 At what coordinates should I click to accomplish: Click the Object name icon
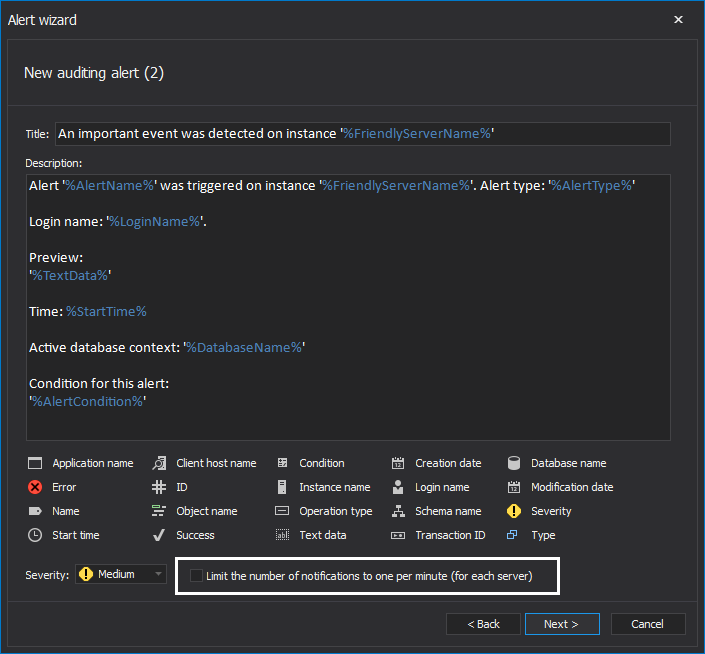(x=159, y=511)
